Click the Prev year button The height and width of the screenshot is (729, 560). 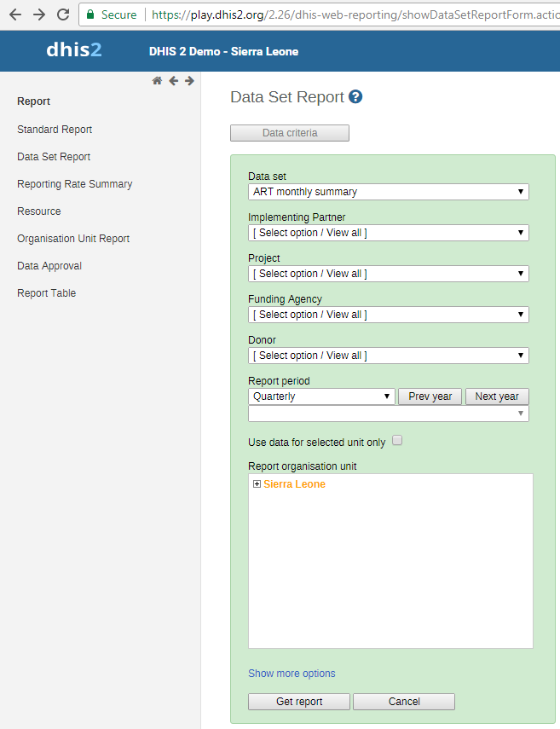coord(430,396)
